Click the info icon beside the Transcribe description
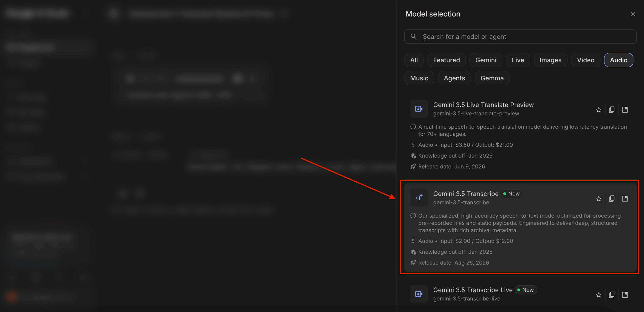This screenshot has height=312, width=644. (x=413, y=216)
